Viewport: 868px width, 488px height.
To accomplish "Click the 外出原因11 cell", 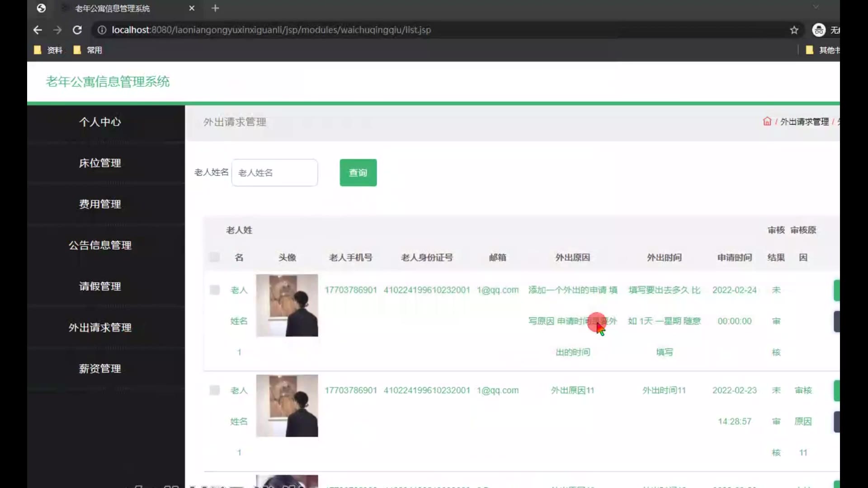I will point(572,390).
